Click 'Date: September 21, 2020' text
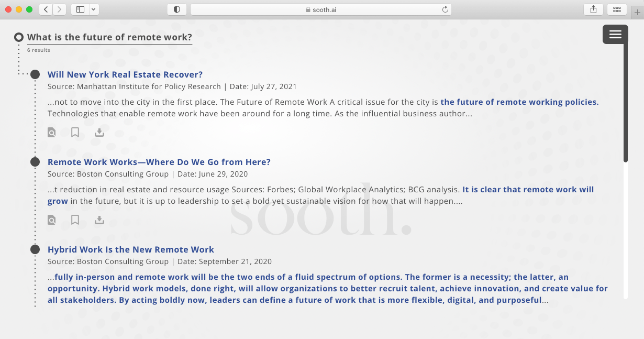 tap(225, 261)
